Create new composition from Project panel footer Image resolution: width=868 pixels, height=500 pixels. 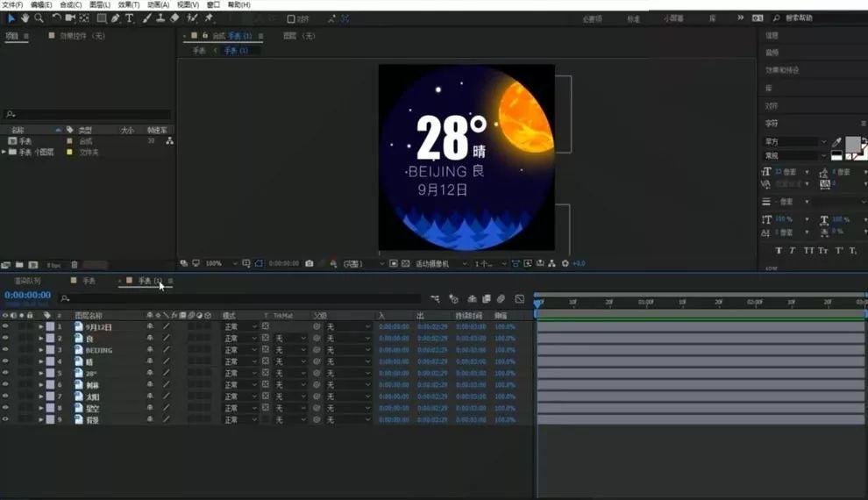tap(33, 265)
